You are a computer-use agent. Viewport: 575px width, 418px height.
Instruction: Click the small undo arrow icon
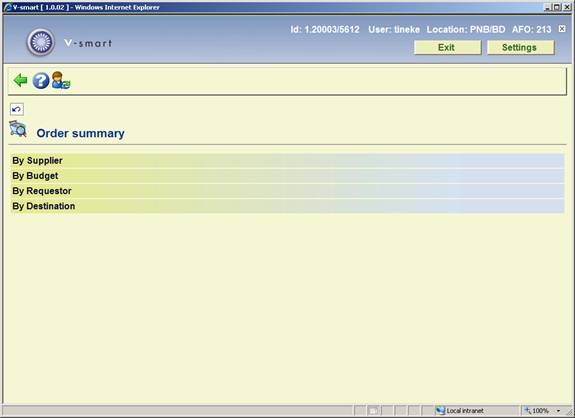pos(17,109)
